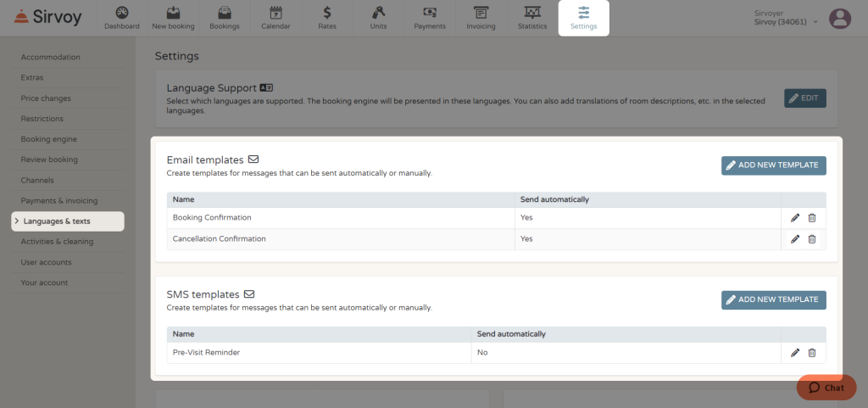Click the user profile avatar icon
Image resolution: width=868 pixels, height=408 pixels.
point(840,19)
